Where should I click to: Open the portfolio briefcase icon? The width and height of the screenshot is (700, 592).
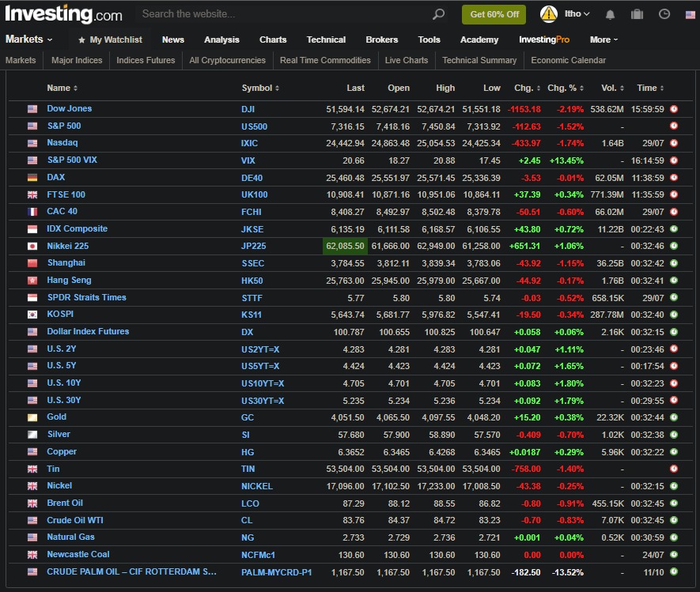(637, 14)
